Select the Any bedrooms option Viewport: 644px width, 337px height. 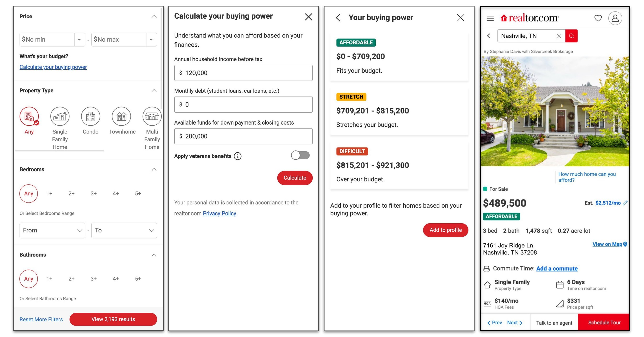click(x=28, y=193)
